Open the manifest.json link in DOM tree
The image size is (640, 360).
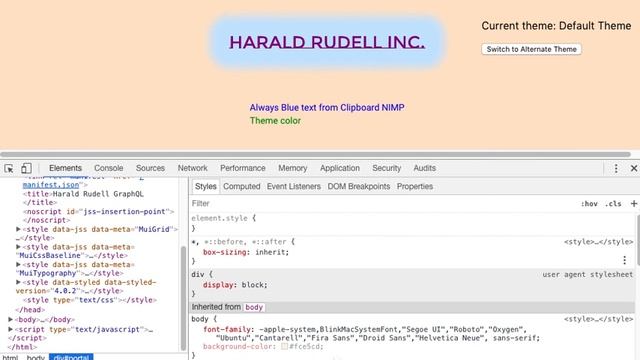51,185
